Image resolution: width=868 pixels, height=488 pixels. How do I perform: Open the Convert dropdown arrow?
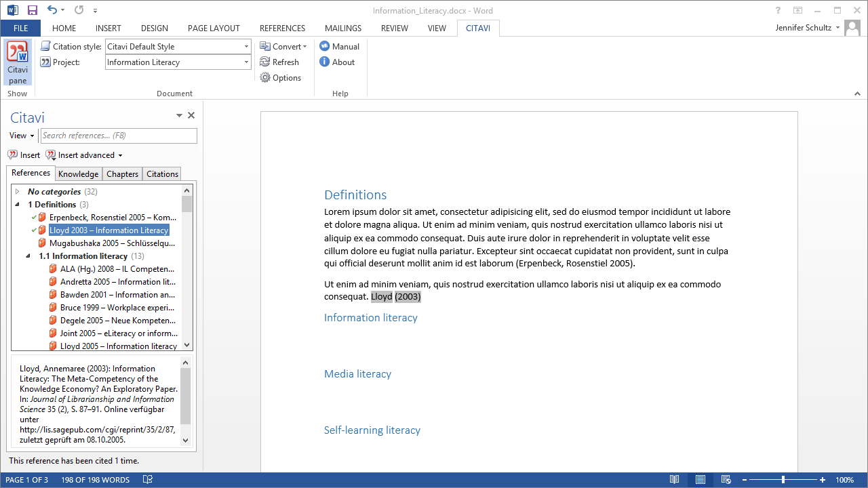click(304, 46)
